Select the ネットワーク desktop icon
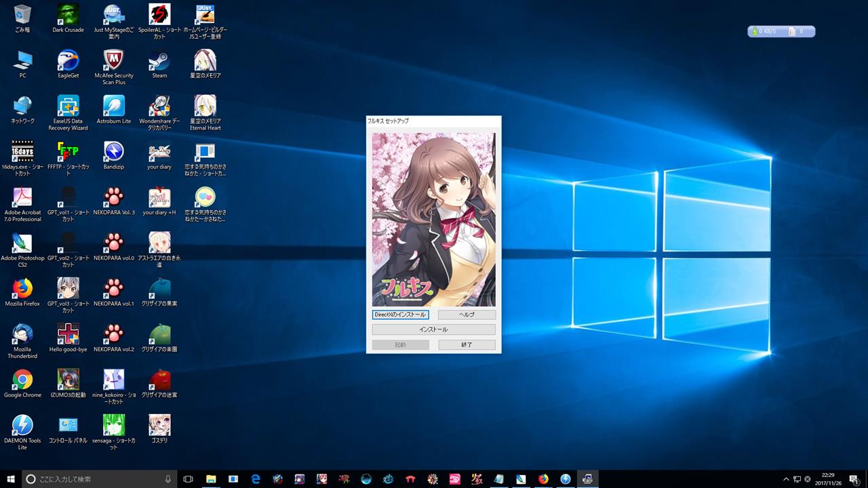This screenshot has height=488, width=868. coord(22,110)
